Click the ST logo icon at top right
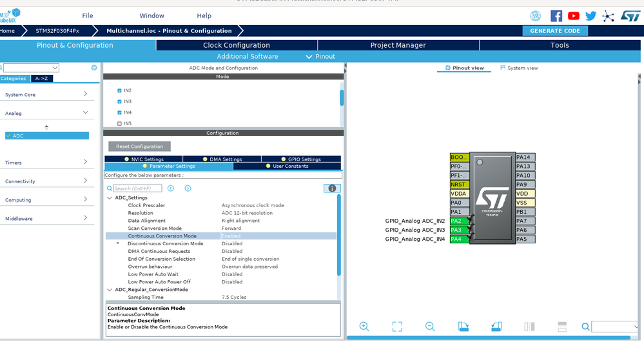 (630, 16)
